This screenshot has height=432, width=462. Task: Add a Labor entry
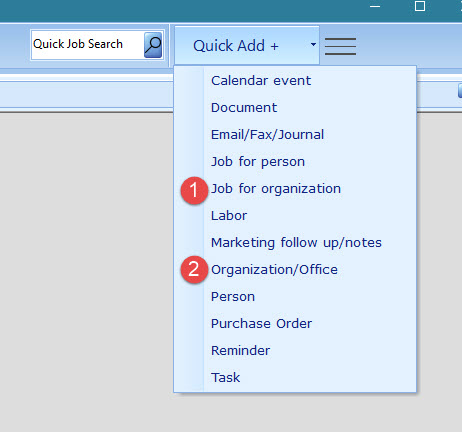[x=229, y=216]
